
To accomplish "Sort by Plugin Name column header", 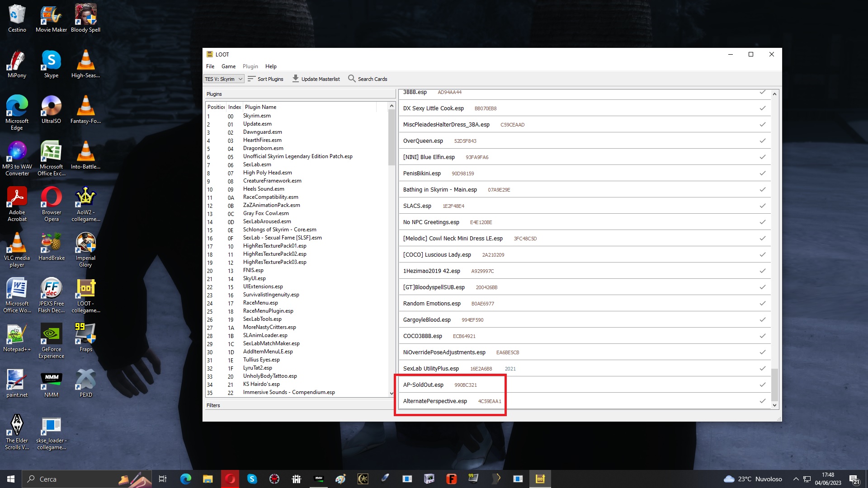I will point(310,107).
